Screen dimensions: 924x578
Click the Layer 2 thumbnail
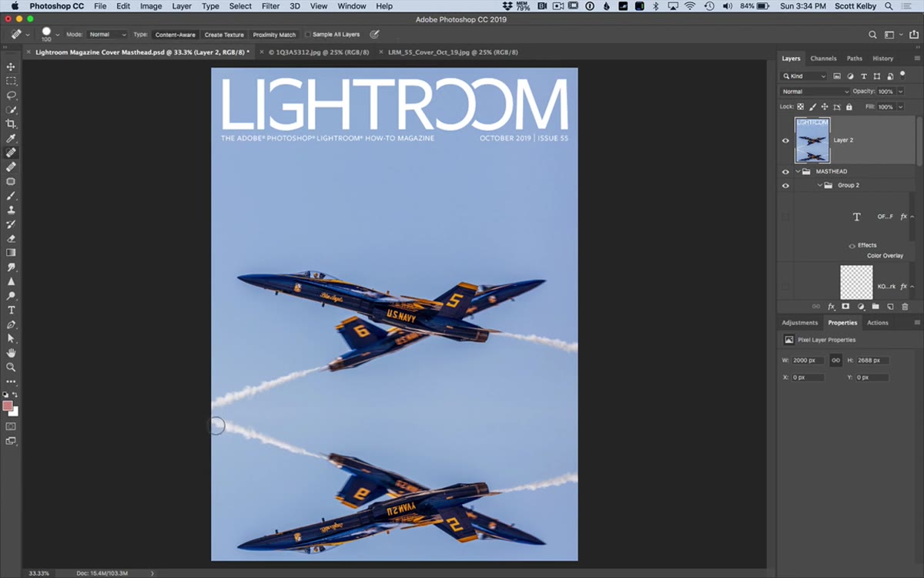[812, 140]
